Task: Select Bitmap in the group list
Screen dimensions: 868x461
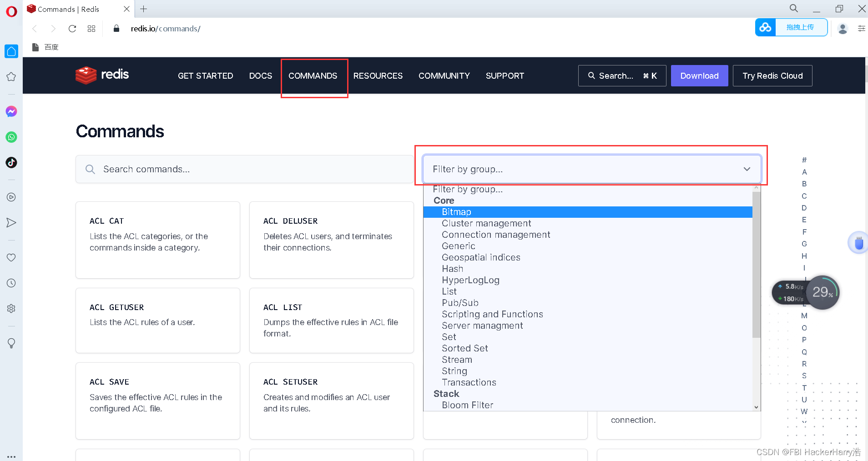Action: (588, 212)
